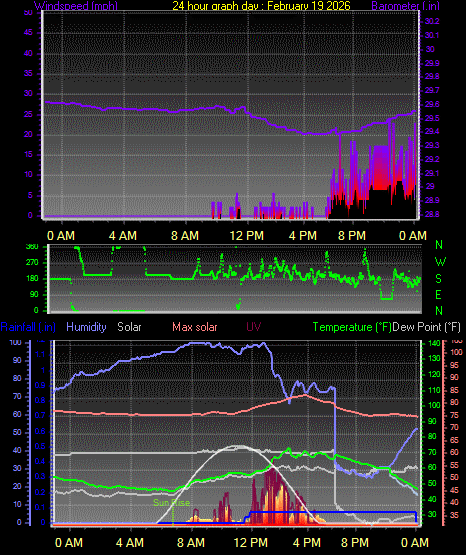466x555 pixels.
Task: Click the "Solar" legend label
Action: click(129, 327)
